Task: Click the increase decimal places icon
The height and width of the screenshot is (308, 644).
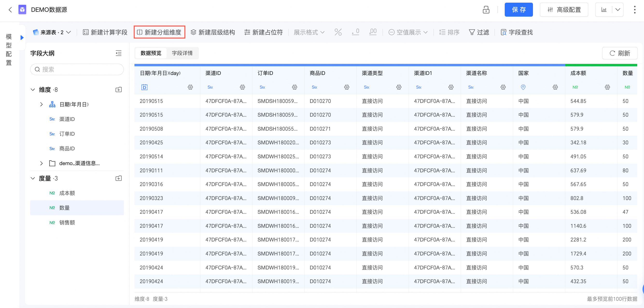Action: coord(373,32)
